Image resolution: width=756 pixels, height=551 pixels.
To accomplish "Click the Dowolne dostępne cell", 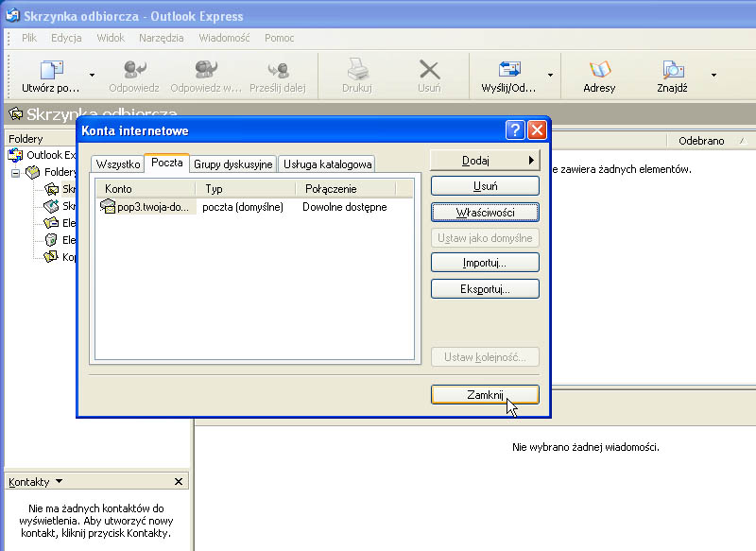I will point(344,207).
